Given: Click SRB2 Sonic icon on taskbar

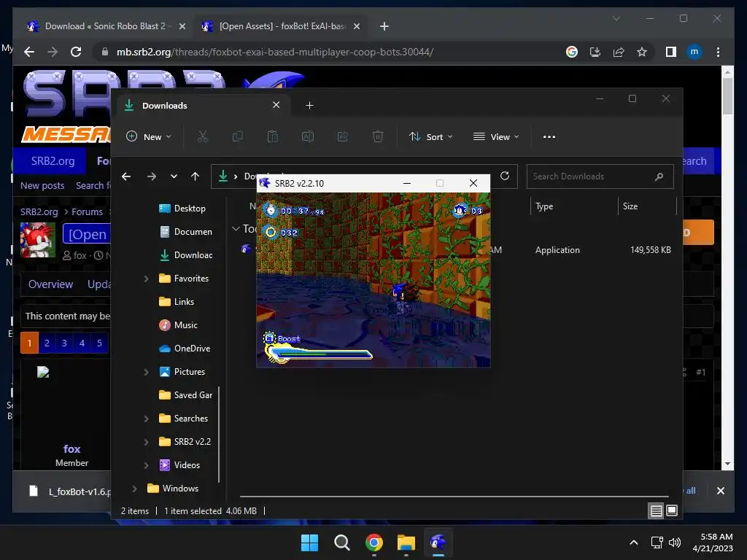Looking at the screenshot, I should [438, 542].
